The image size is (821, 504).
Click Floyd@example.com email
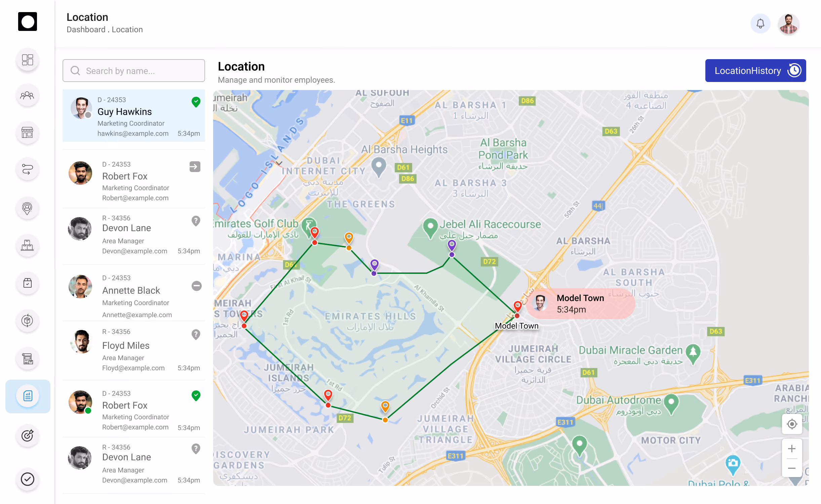pos(133,368)
